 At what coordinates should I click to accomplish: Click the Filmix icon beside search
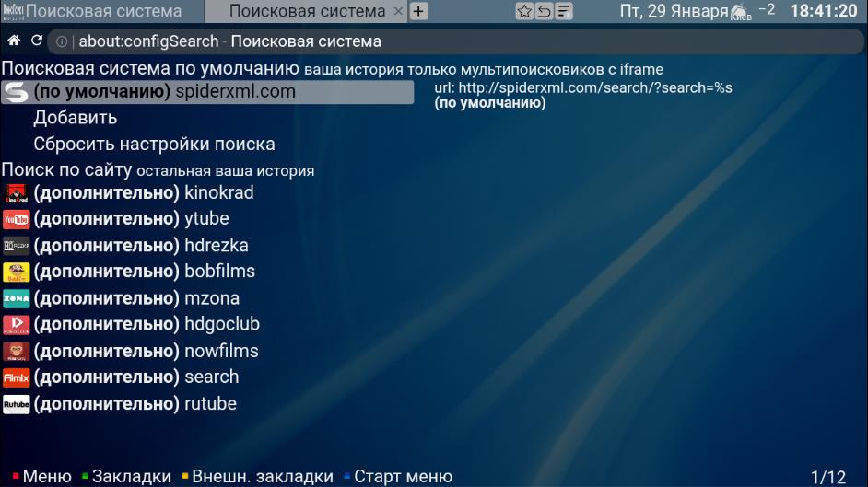[x=16, y=377]
